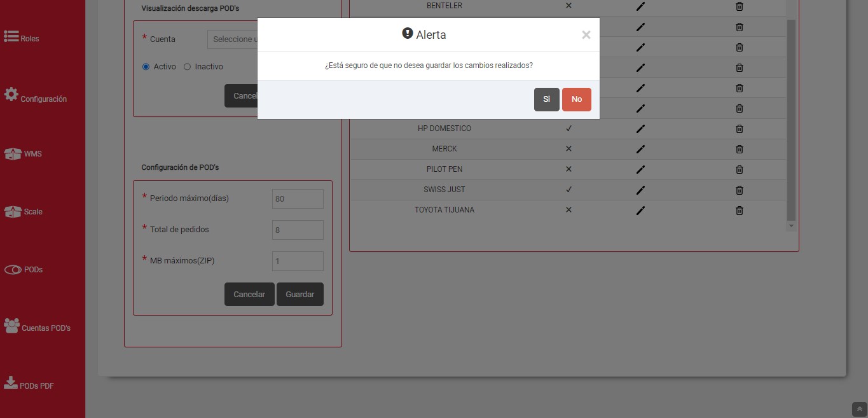Open the Cuenta dropdown selector
Image resolution: width=868 pixels, height=418 pixels.
click(x=233, y=39)
